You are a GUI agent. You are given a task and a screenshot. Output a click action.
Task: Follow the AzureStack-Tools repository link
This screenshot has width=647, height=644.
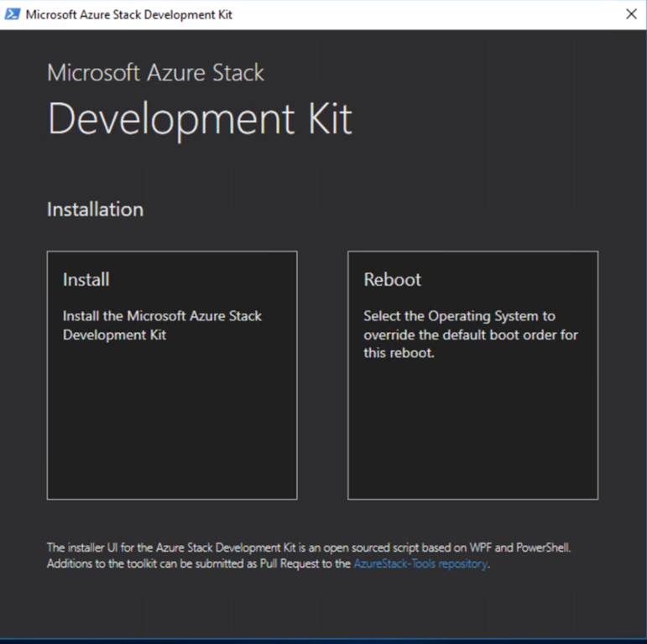(x=420, y=564)
